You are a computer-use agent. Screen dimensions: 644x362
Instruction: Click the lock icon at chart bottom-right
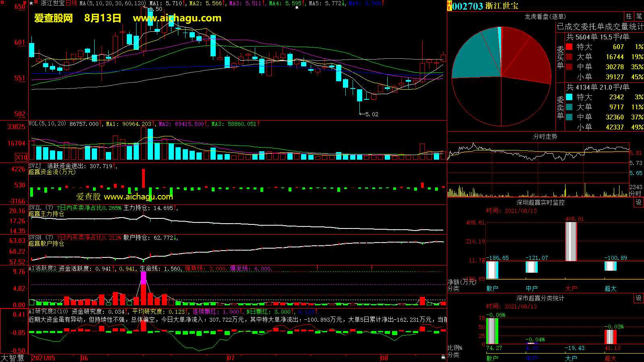click(x=443, y=357)
